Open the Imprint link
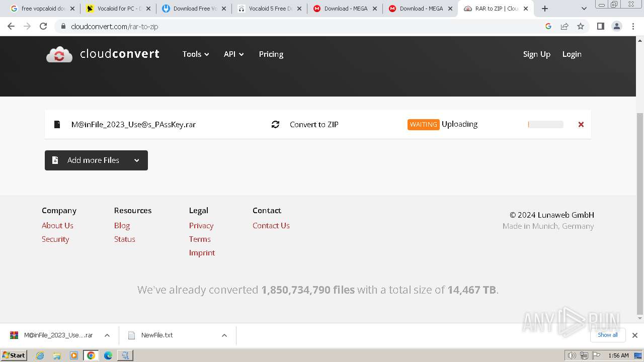Viewport: 644px width, 362px height. coord(202,252)
